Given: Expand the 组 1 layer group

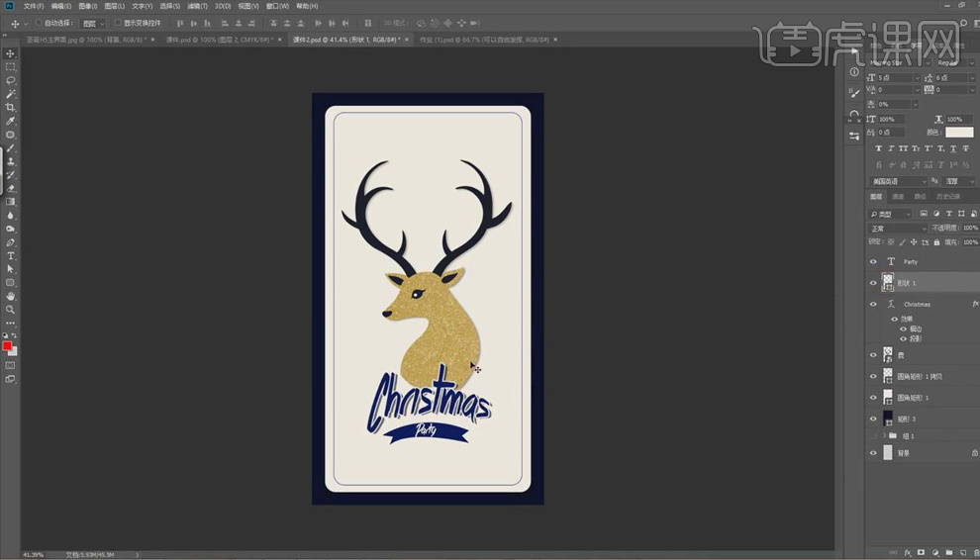Looking at the screenshot, I should point(883,435).
